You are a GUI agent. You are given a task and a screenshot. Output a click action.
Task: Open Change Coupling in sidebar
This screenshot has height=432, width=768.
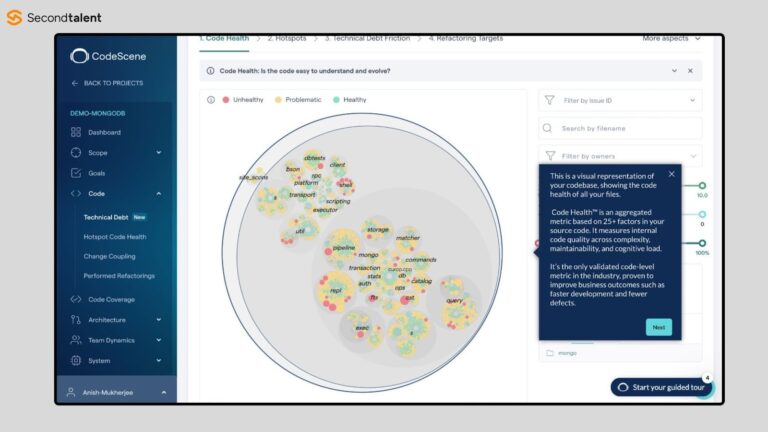tap(109, 256)
